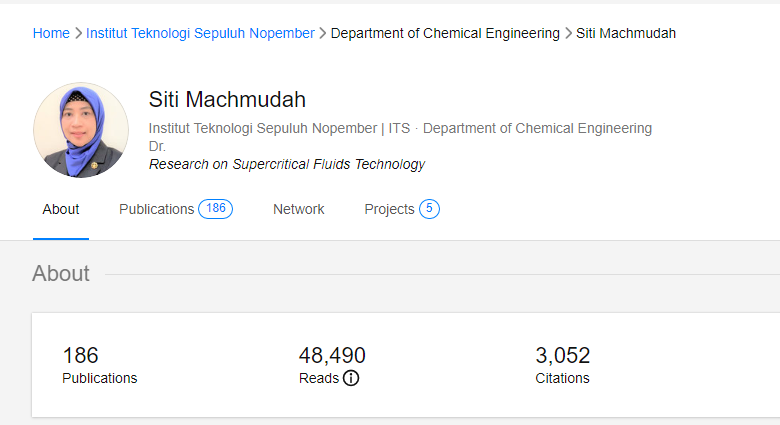Click the info icon next to Reads
This screenshot has width=780, height=425.
pyautogui.click(x=351, y=378)
